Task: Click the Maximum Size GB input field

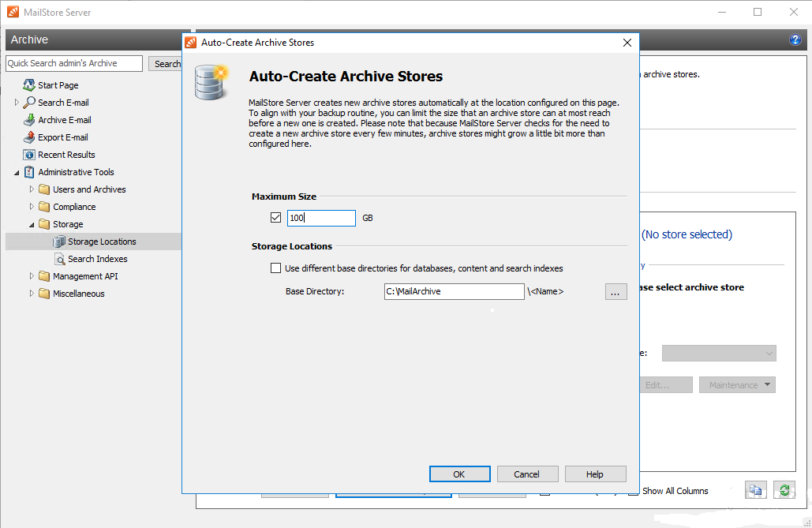Action: [x=321, y=218]
